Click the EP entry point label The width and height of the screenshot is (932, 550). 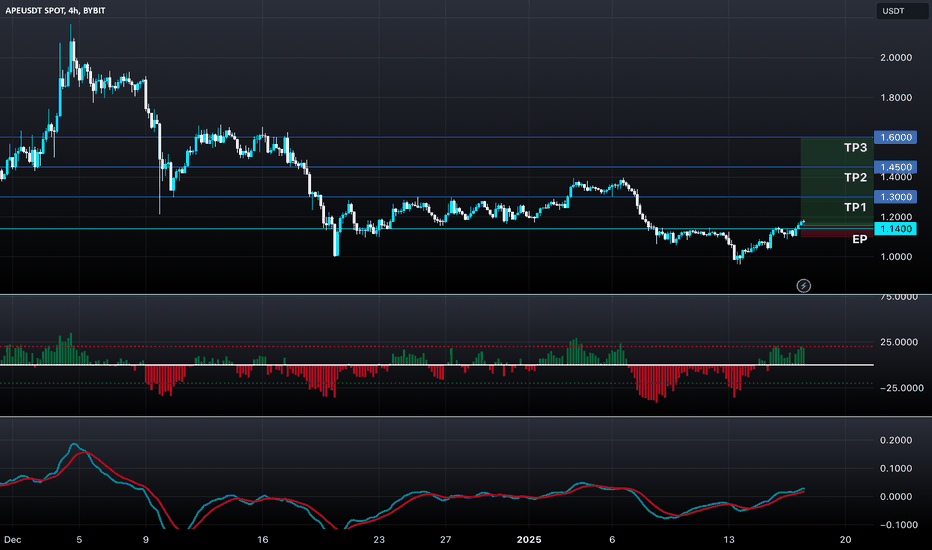pyautogui.click(x=859, y=239)
